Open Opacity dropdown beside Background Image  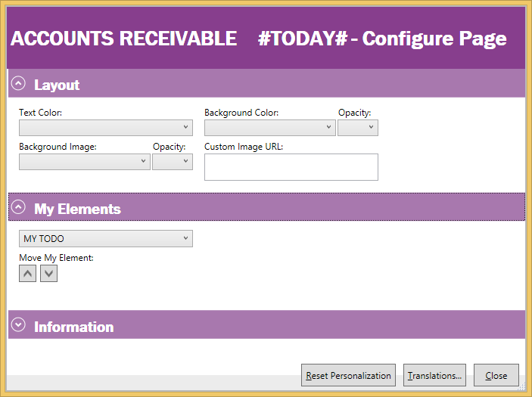[x=172, y=162]
